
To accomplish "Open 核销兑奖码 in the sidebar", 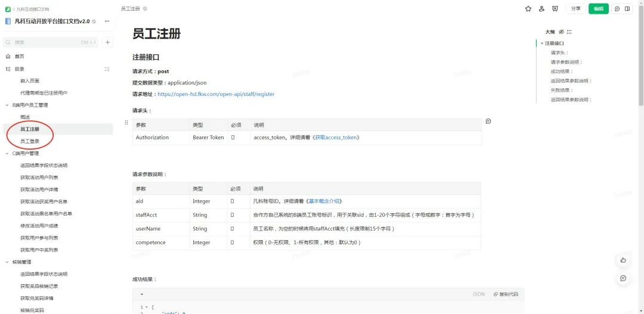I will pos(32,310).
